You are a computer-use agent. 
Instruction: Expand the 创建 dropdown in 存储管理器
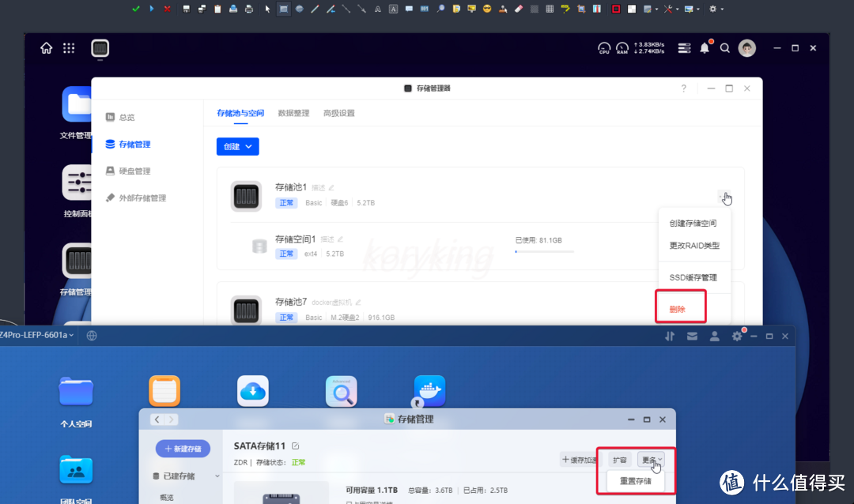coord(237,146)
